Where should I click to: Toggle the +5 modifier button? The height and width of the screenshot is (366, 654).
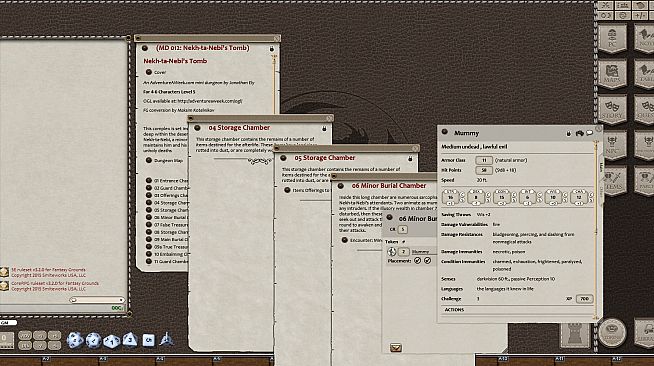(54, 336)
